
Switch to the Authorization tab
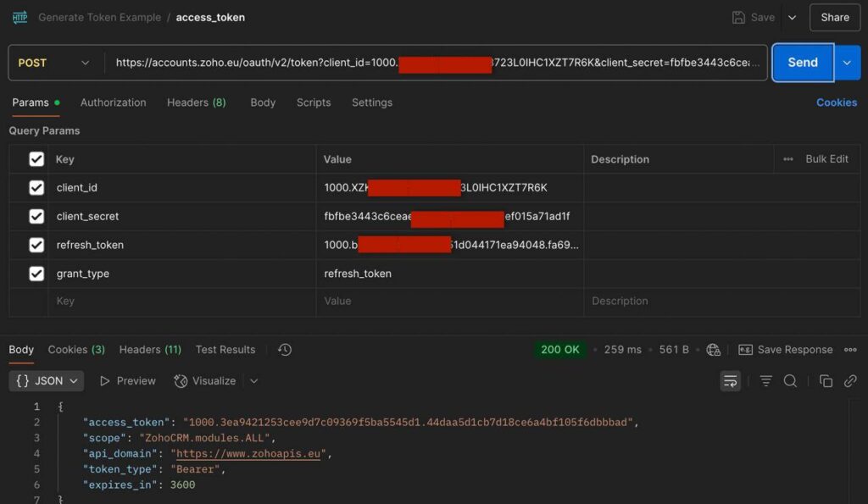click(113, 102)
